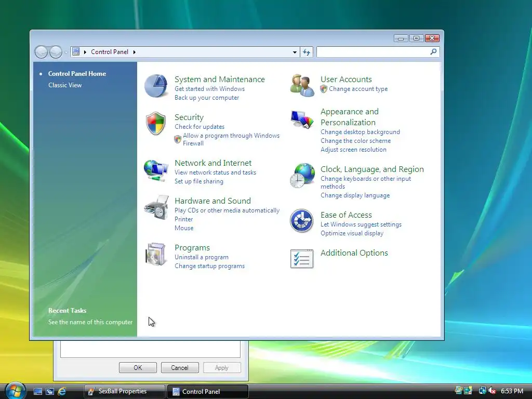Image resolution: width=532 pixels, height=399 pixels.
Task: Click the Hardware and Sound printer icon
Action: [x=156, y=207]
